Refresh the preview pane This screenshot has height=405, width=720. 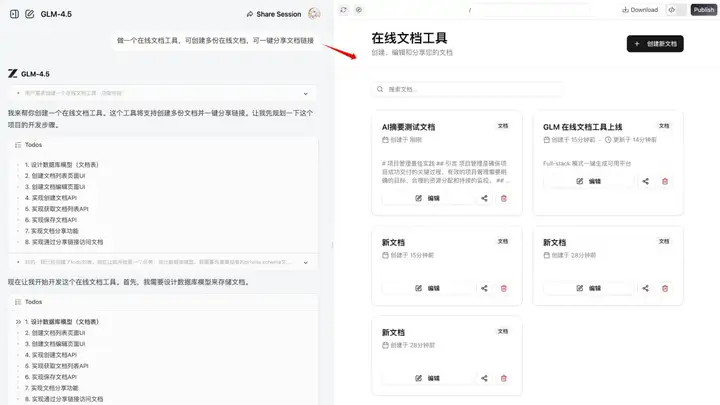click(343, 10)
